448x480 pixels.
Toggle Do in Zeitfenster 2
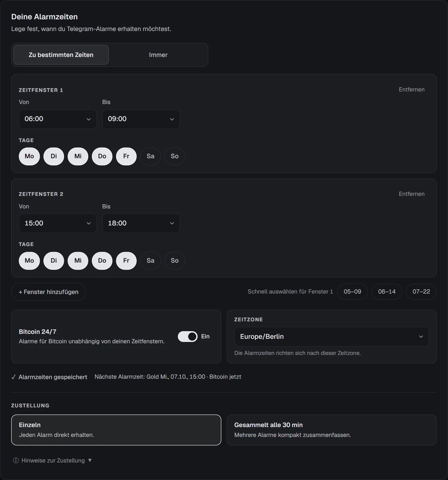coord(102,261)
